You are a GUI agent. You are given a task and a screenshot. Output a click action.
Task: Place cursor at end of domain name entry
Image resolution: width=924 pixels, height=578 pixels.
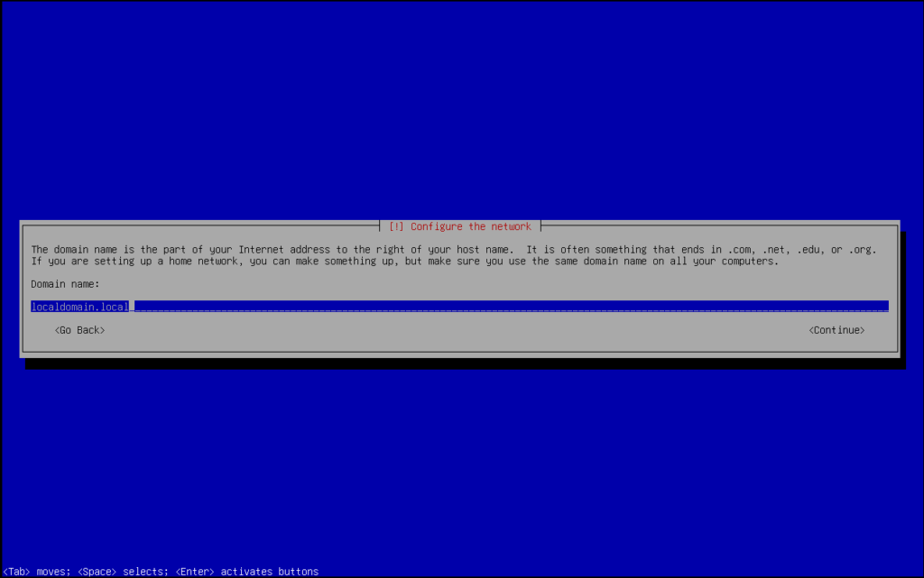131,306
